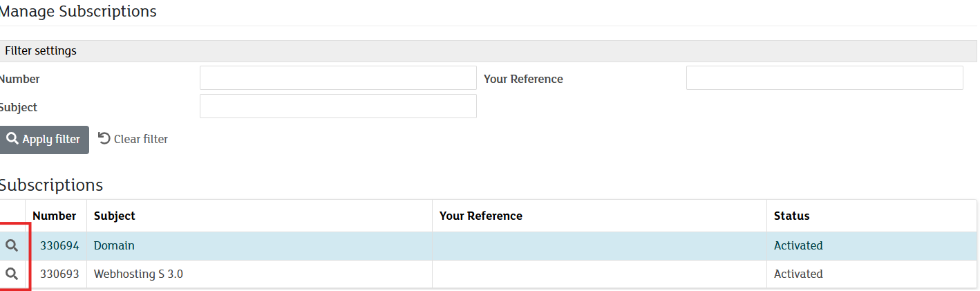Select subscription number 330693 cell
Viewport: 980px width, 291px height.
(x=59, y=274)
